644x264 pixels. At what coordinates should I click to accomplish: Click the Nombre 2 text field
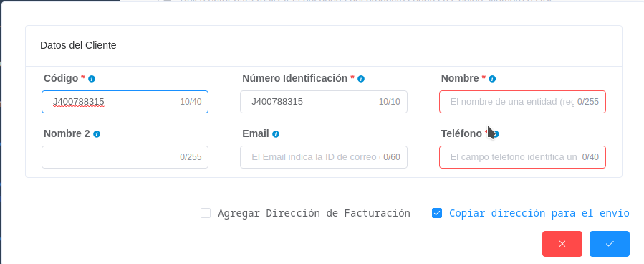click(x=125, y=157)
